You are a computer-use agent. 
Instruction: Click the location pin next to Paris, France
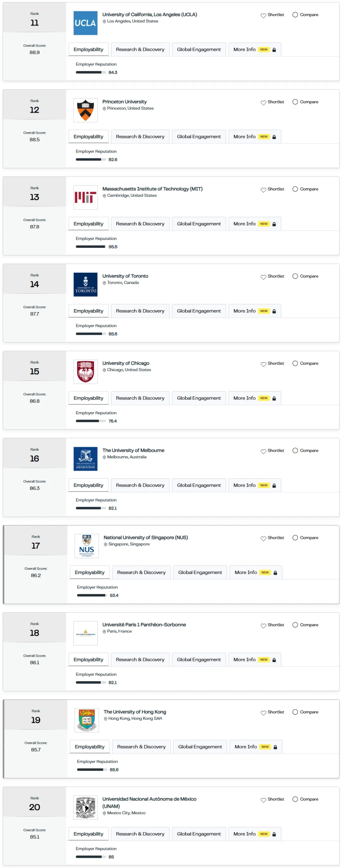pos(105,632)
